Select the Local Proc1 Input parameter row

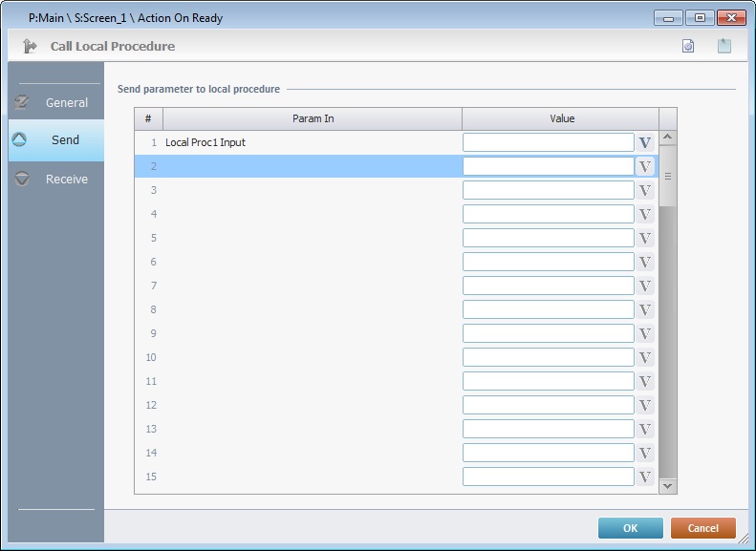click(x=287, y=142)
